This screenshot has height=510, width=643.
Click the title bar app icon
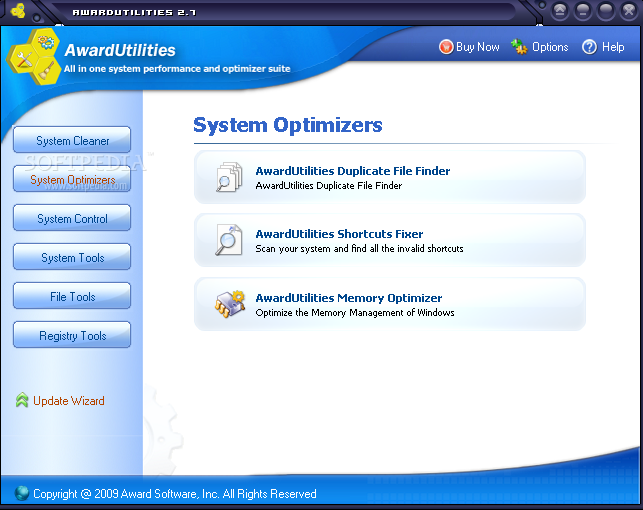tap(18, 10)
